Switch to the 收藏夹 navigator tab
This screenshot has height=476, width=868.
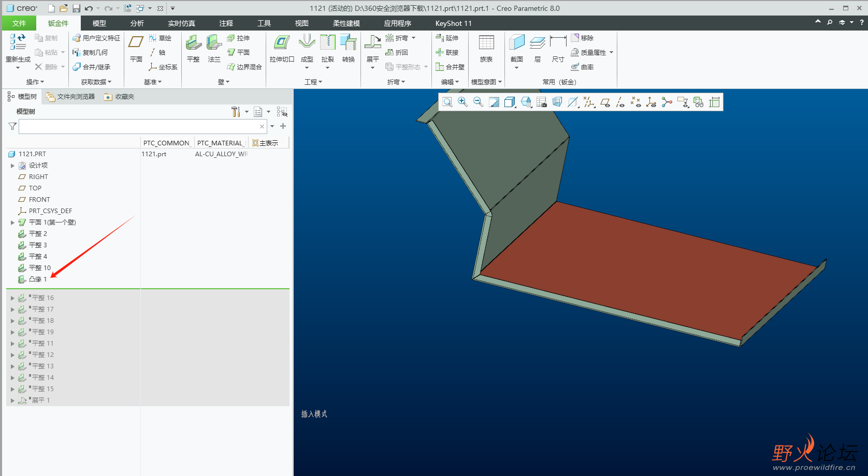coord(119,97)
